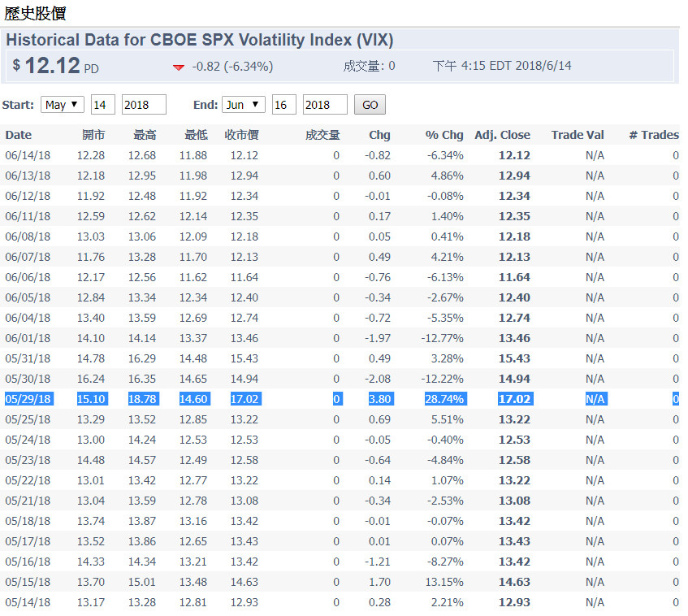Viewport: 688px width, 616px height.
Task: Click the date cell 06/11/18
Action: click(28, 216)
